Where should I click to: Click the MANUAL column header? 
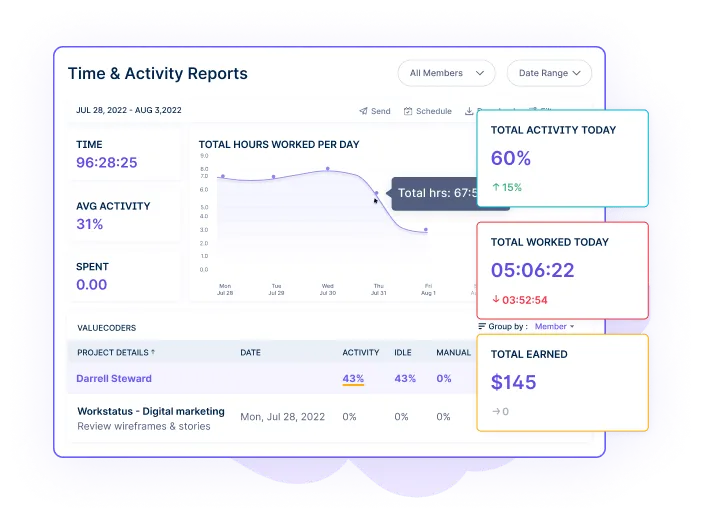(454, 352)
